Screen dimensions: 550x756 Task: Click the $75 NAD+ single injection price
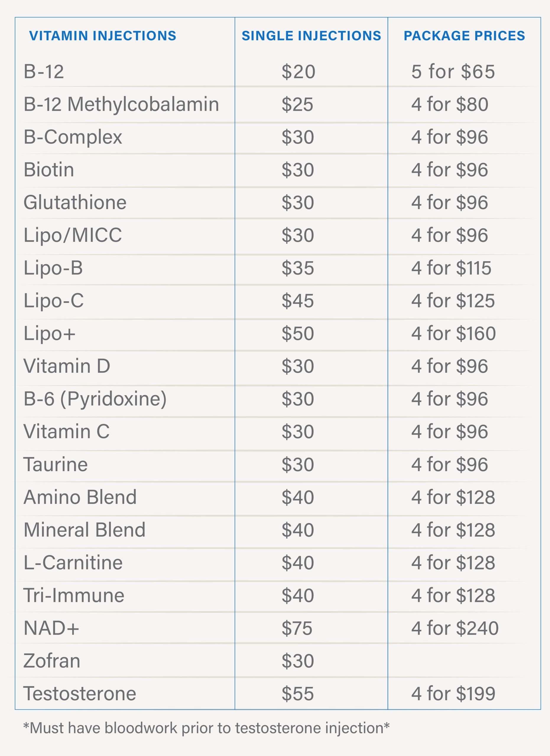pyautogui.click(x=297, y=628)
